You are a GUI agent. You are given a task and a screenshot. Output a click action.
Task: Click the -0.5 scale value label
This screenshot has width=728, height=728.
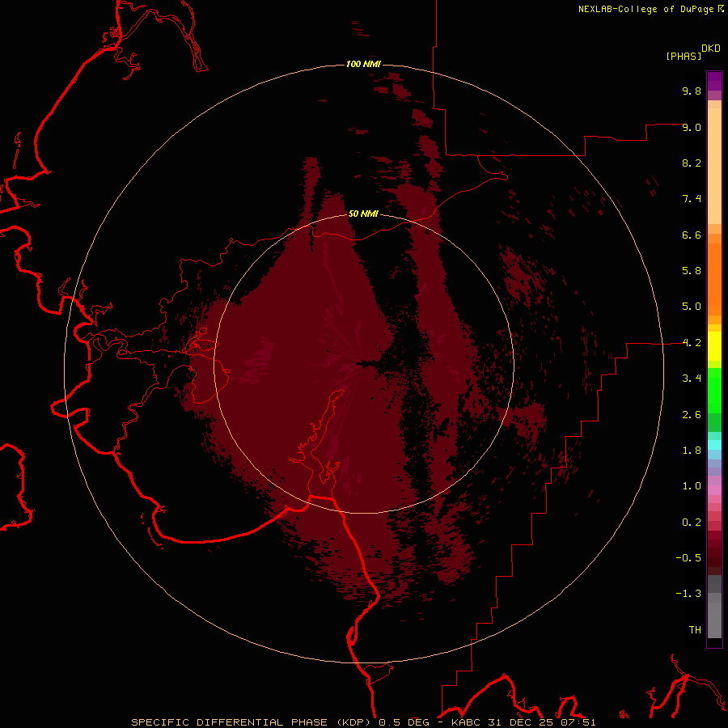688,558
